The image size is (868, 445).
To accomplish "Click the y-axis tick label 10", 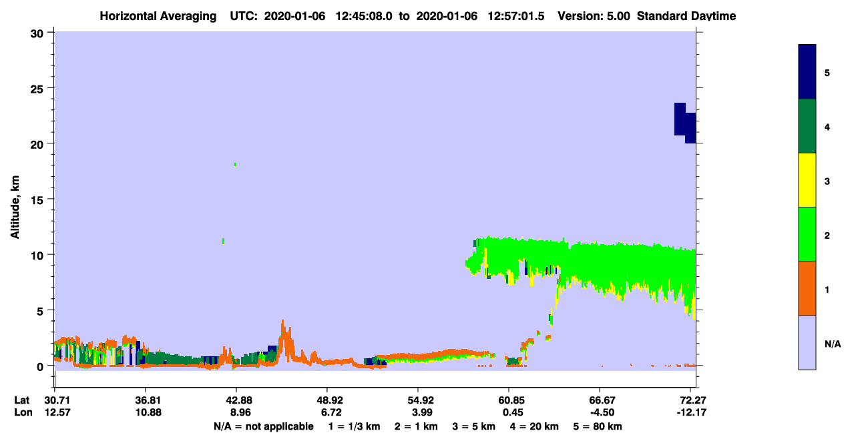I will 39,255.
